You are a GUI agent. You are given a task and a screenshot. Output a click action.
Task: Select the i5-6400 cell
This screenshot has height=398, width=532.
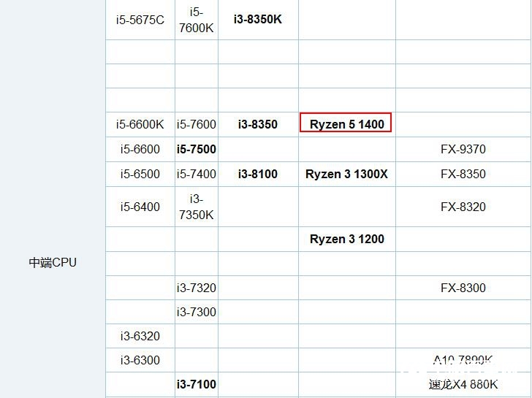point(140,207)
